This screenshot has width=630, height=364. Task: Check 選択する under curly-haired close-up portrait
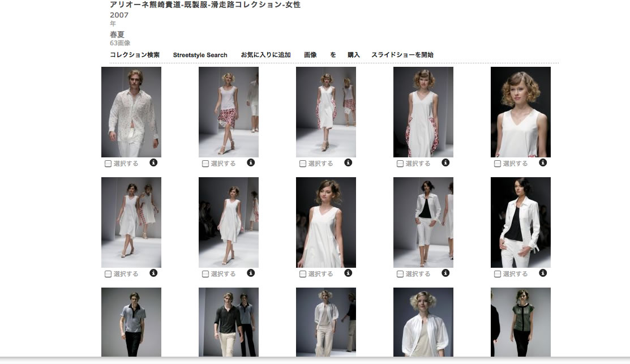(x=498, y=164)
